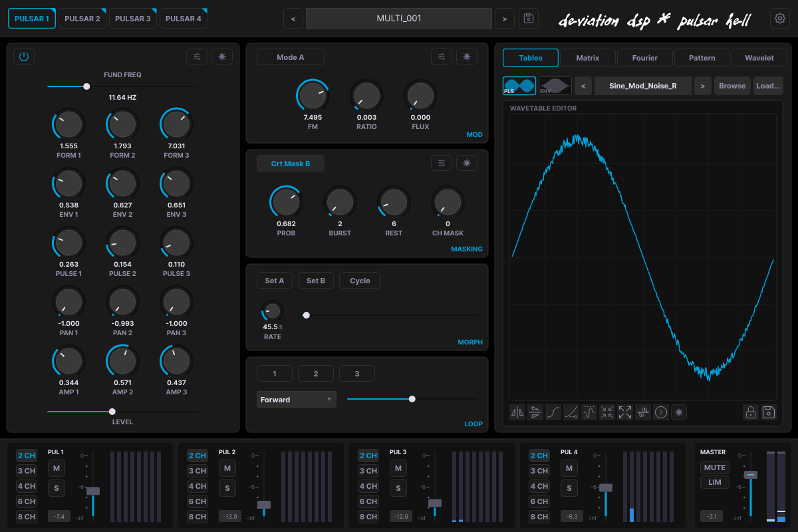Previous wavetable arrow before Sine_Mod_Noise_R

583,86
